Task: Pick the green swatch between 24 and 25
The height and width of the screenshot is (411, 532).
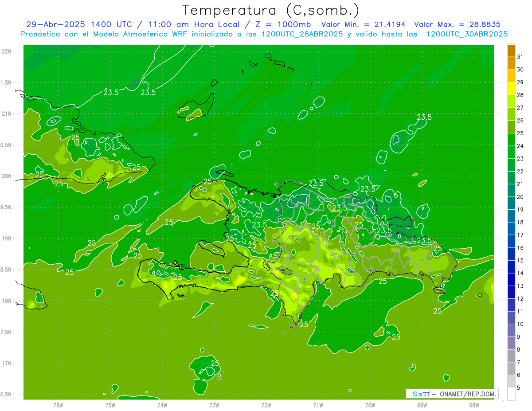Action: pos(511,140)
